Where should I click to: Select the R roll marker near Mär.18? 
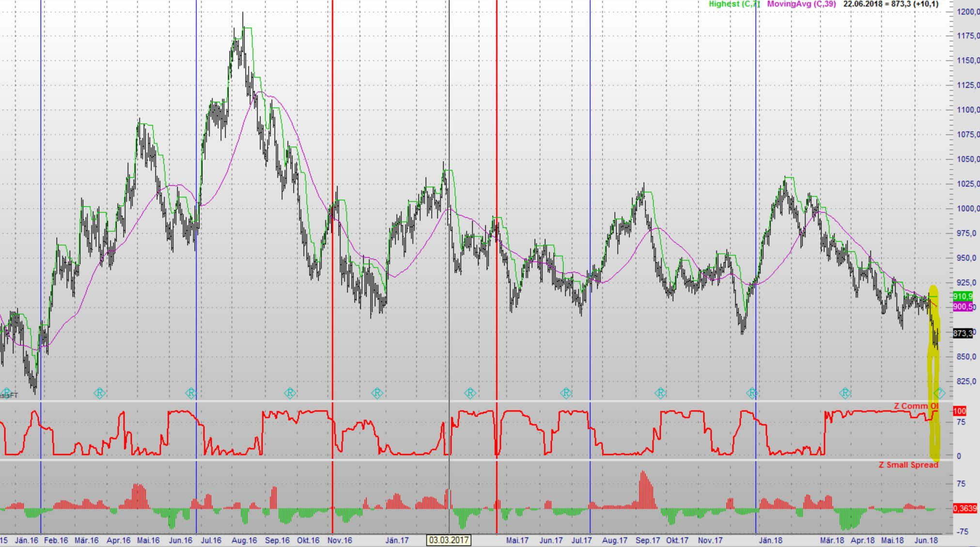(x=845, y=394)
